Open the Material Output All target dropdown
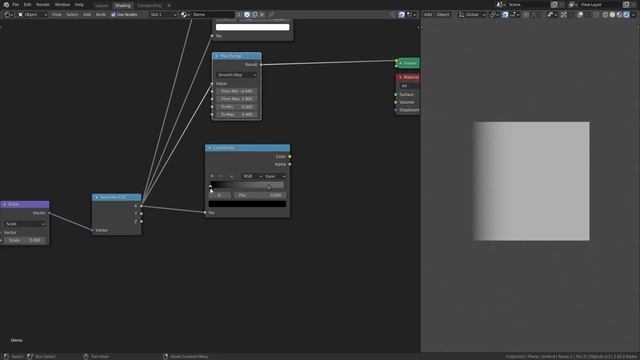Image resolution: width=640 pixels, height=360 pixels. (x=410, y=86)
